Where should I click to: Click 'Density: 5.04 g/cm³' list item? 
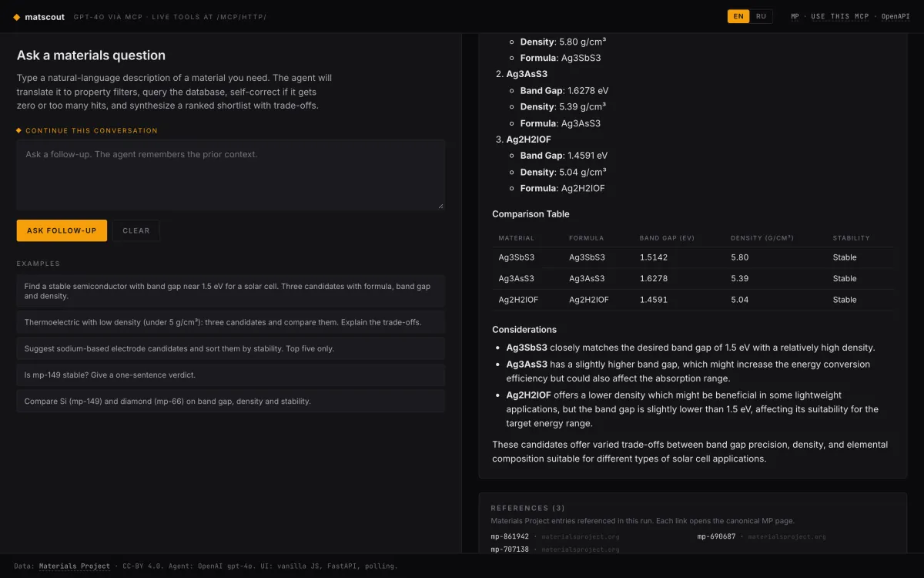pos(563,172)
